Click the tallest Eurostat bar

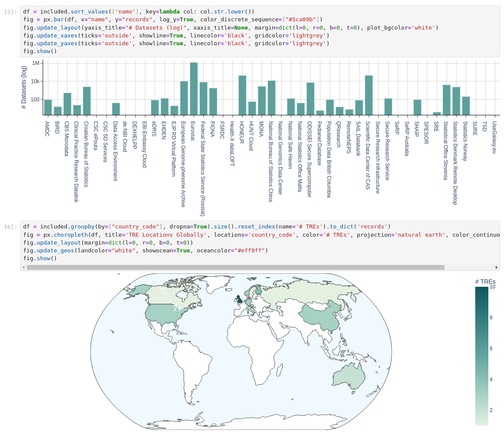point(193,87)
